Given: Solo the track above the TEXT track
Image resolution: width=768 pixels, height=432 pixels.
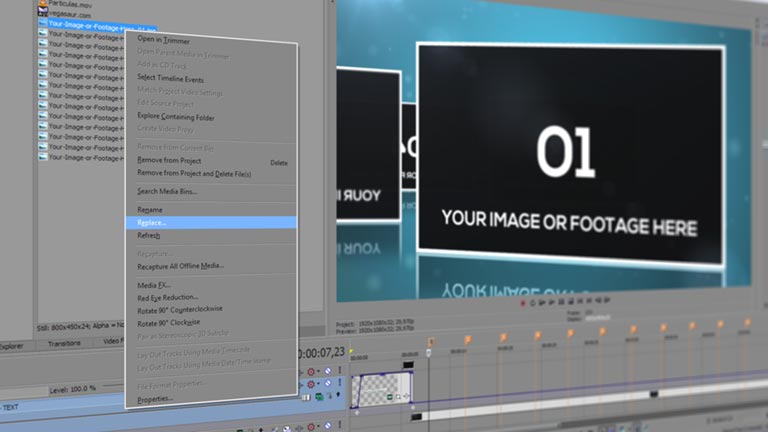Looking at the screenshot, I should click(x=339, y=370).
